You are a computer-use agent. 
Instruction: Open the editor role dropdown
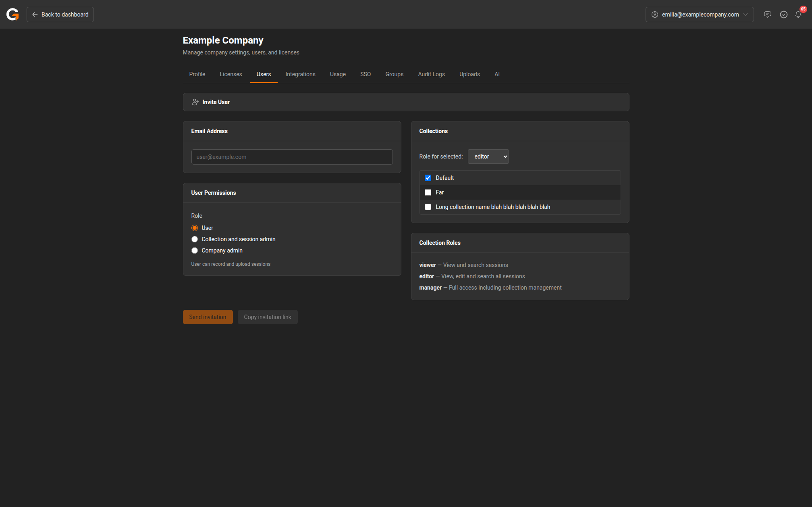click(x=488, y=156)
